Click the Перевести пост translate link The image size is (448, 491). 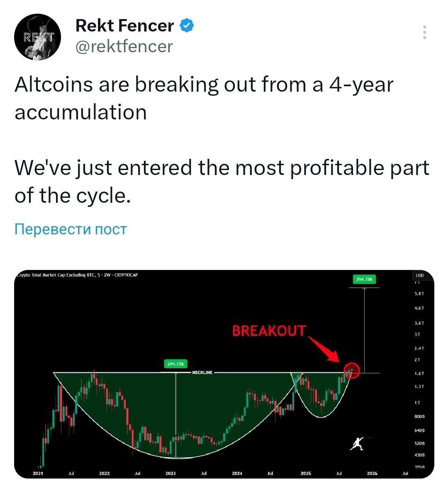(x=71, y=229)
